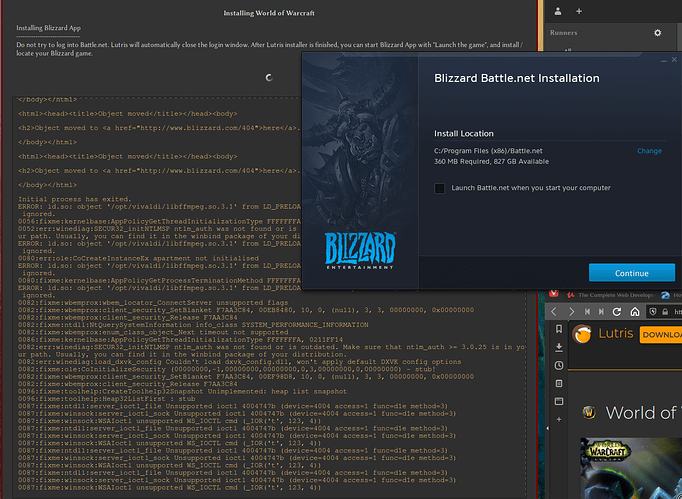Go to Vivaldi home page icon
The image size is (682, 499).
coord(635,311)
